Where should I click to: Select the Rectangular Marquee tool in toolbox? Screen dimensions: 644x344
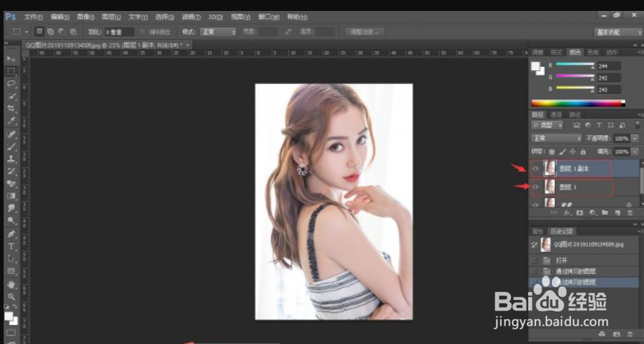(x=11, y=71)
